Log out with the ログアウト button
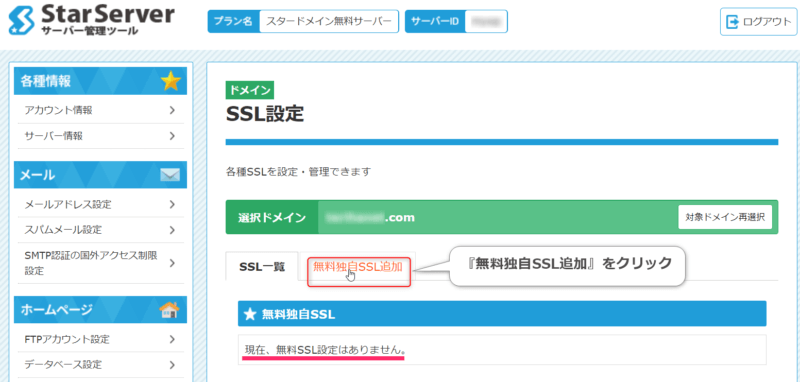 tap(758, 22)
